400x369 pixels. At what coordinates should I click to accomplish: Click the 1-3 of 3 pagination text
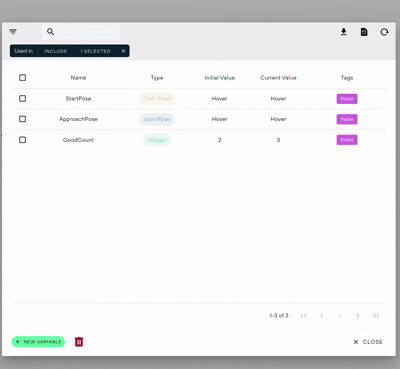[279, 315]
